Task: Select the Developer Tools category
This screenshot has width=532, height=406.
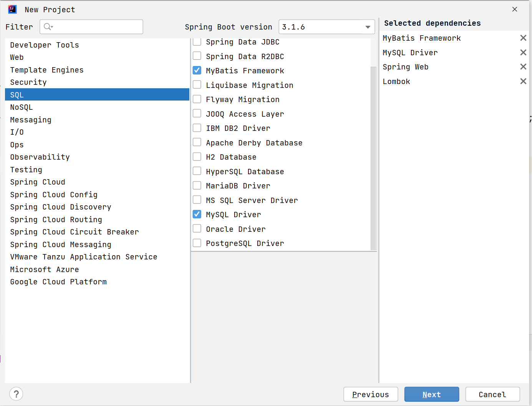Action: click(97, 45)
